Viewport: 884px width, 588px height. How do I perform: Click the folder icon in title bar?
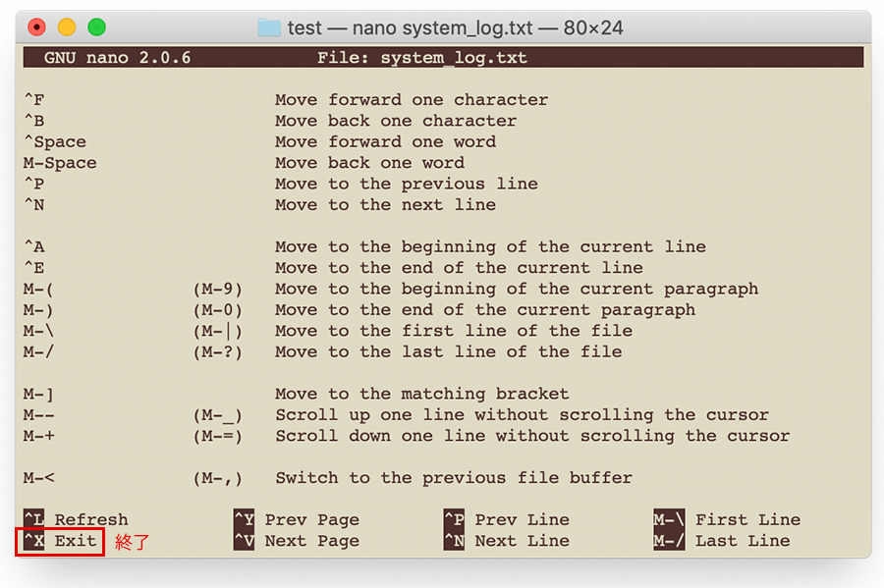point(268,27)
